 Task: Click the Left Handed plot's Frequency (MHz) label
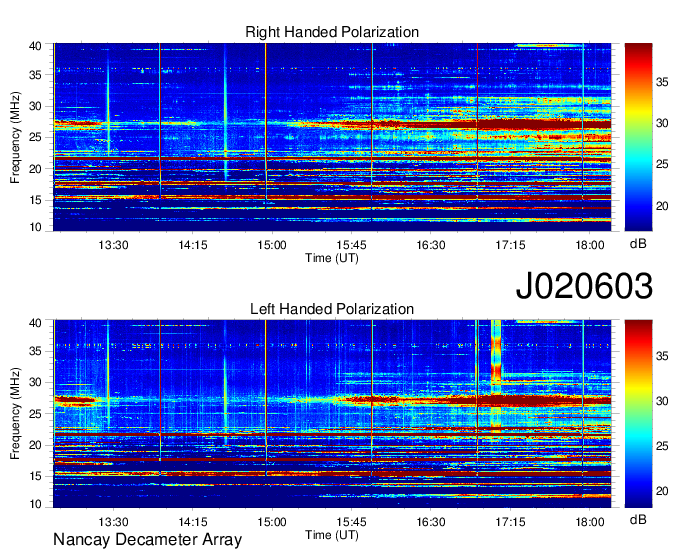15,414
